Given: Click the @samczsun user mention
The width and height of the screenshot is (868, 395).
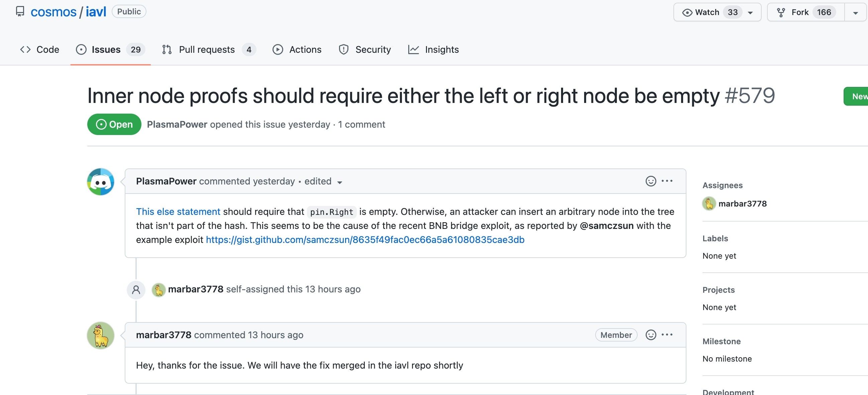Looking at the screenshot, I should tap(606, 226).
